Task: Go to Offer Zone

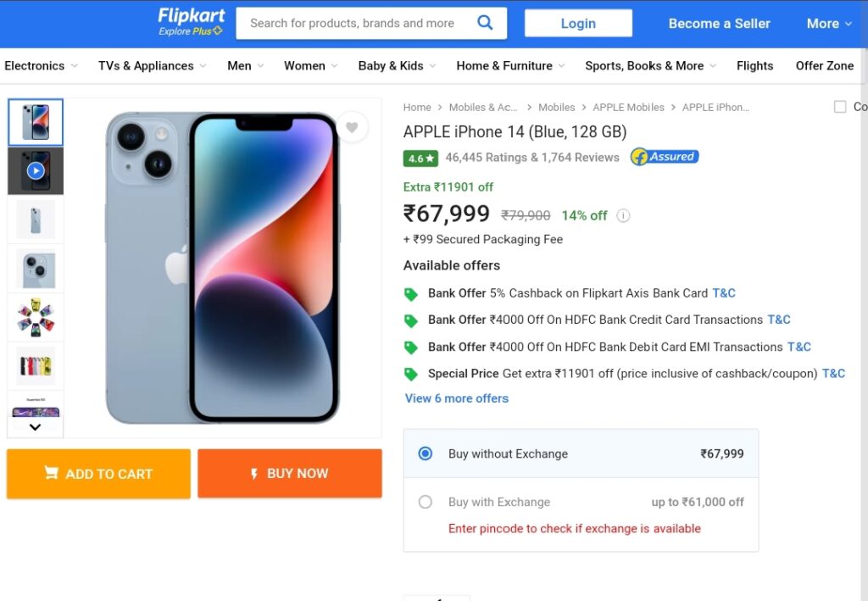Action: (824, 66)
